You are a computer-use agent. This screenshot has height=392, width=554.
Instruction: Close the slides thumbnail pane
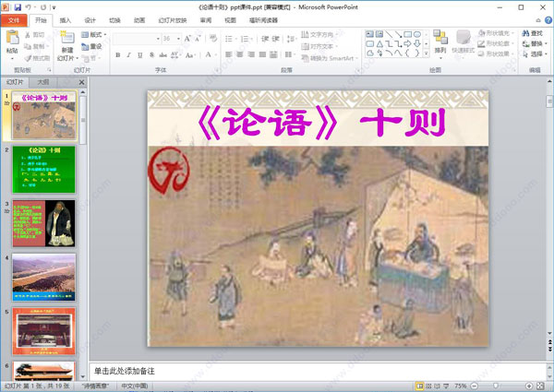(x=81, y=82)
